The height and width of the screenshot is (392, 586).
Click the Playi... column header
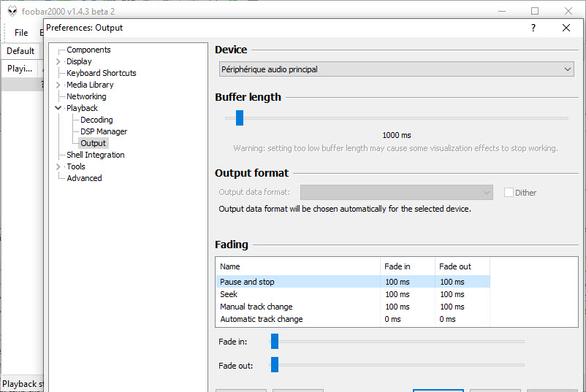(20, 69)
